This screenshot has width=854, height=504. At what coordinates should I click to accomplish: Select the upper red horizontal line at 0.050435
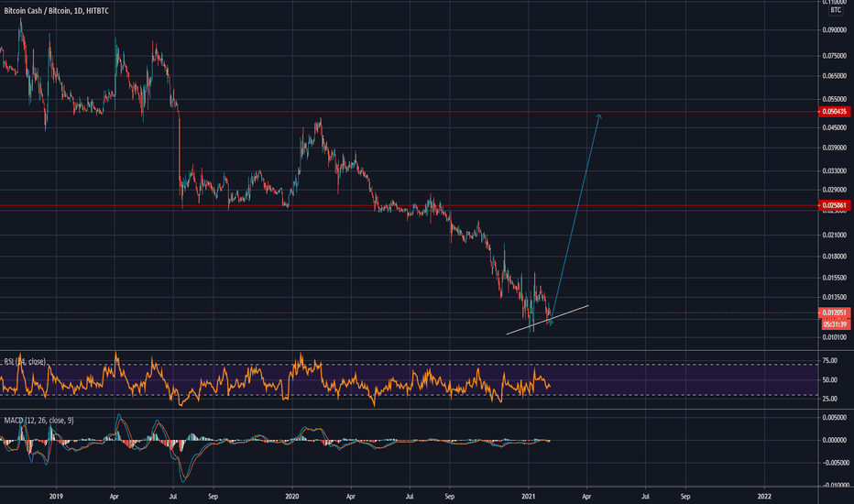click(409, 112)
